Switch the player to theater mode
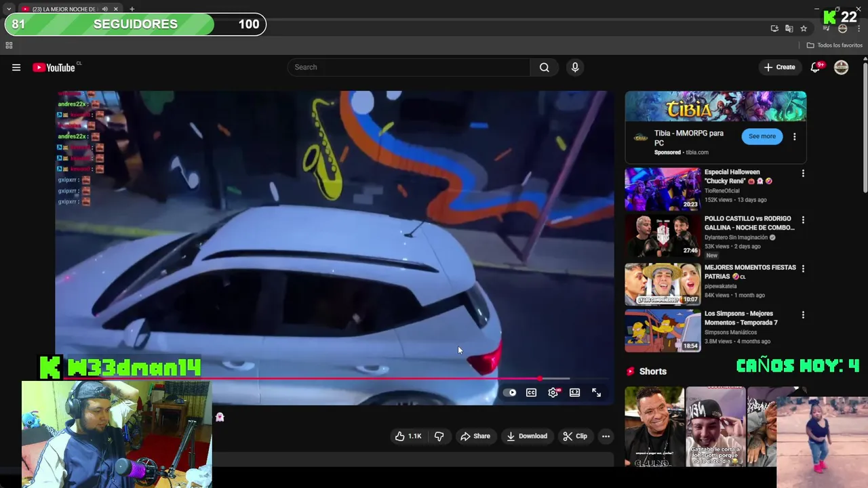The image size is (868, 488). tap(575, 392)
